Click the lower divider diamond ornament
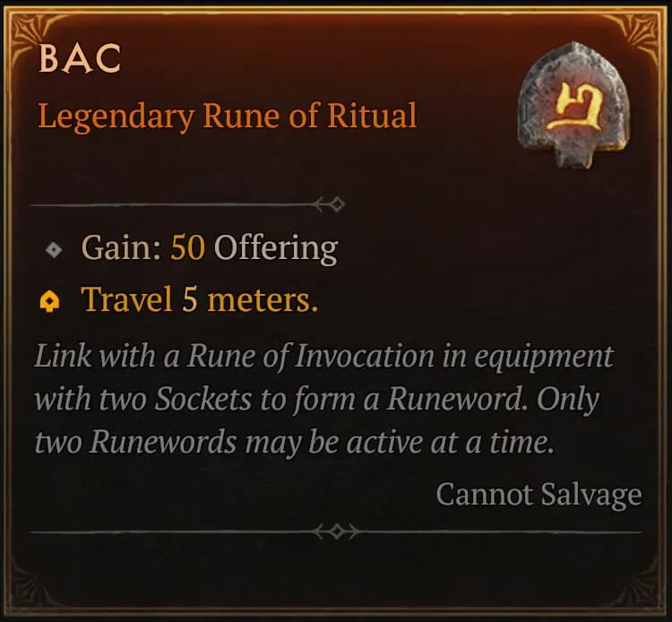The width and height of the screenshot is (672, 622). coord(337,531)
